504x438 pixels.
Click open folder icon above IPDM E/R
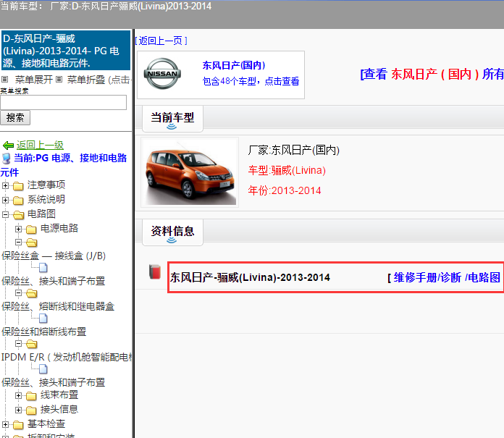click(x=32, y=344)
